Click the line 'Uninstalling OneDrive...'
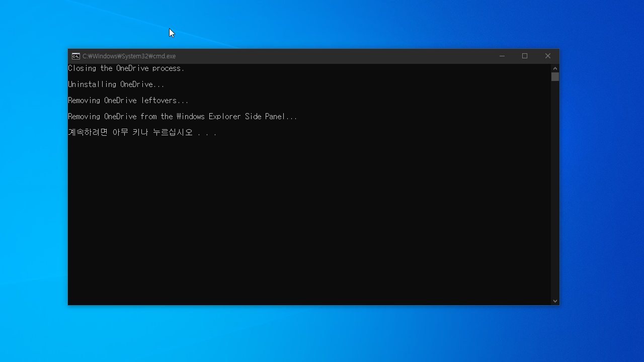The height and width of the screenshot is (362, 644). [x=116, y=84]
